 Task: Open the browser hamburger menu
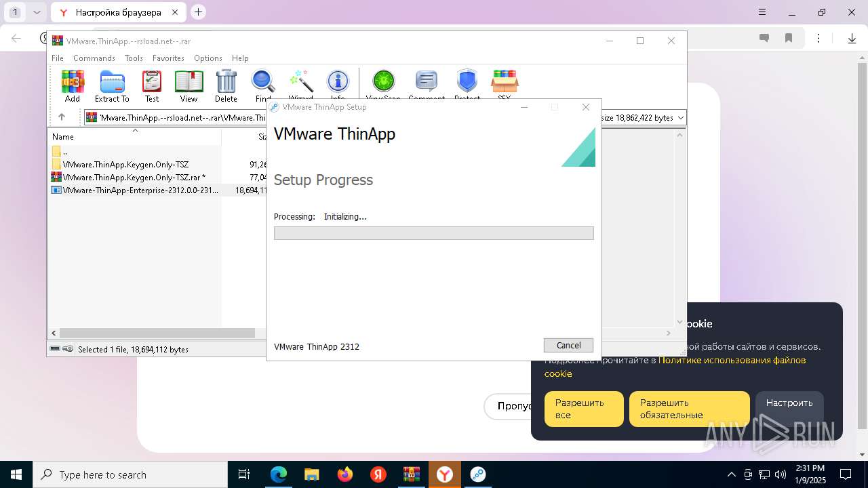(x=762, y=12)
